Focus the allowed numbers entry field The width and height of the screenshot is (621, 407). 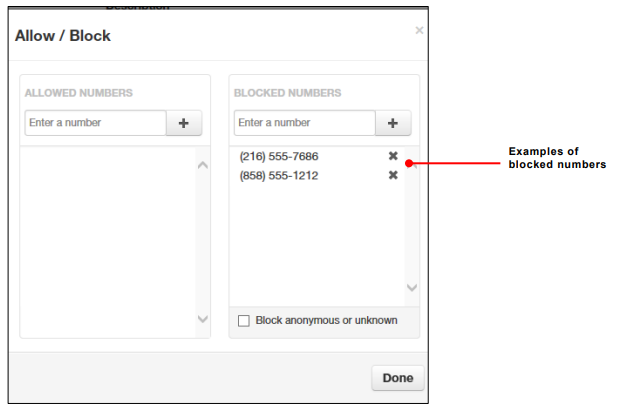(95, 123)
